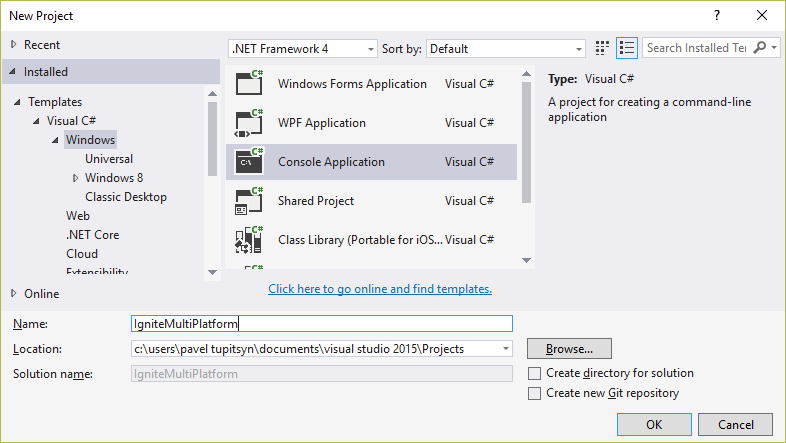
Task: Click the tree scroll down arrow
Action: tap(213, 273)
